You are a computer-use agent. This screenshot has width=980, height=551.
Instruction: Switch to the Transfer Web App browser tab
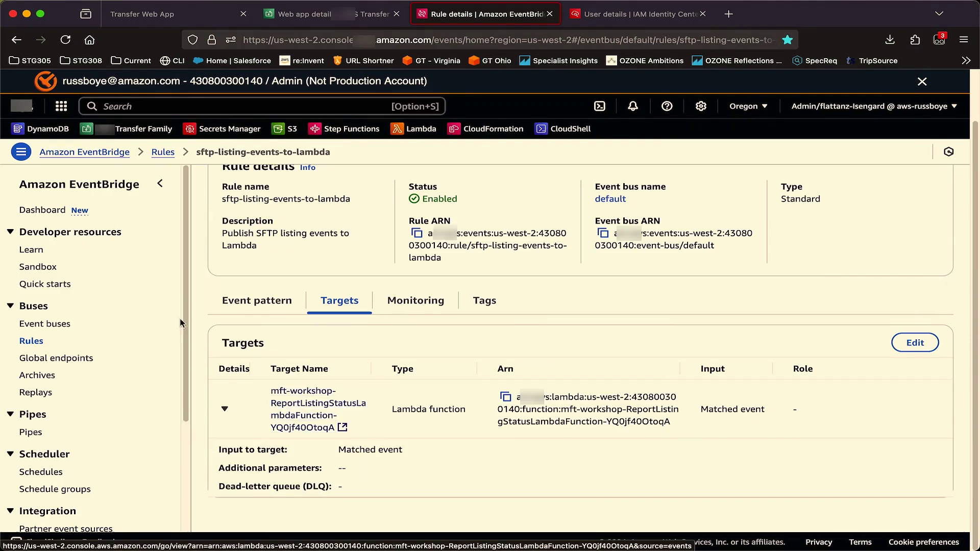[177, 14]
